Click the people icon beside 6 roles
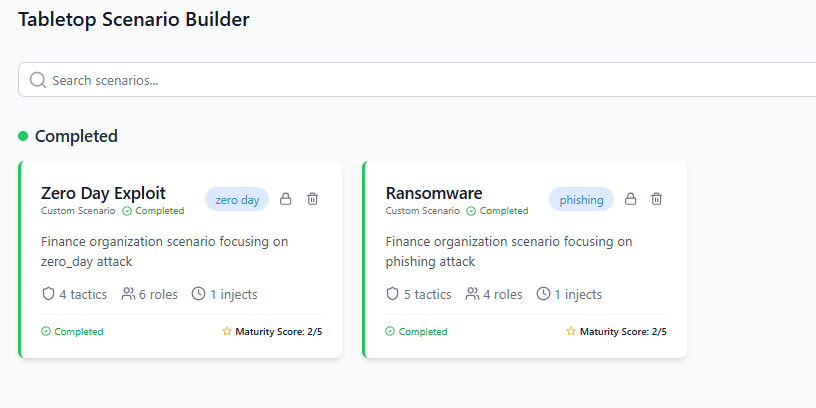816x408 pixels. point(128,294)
